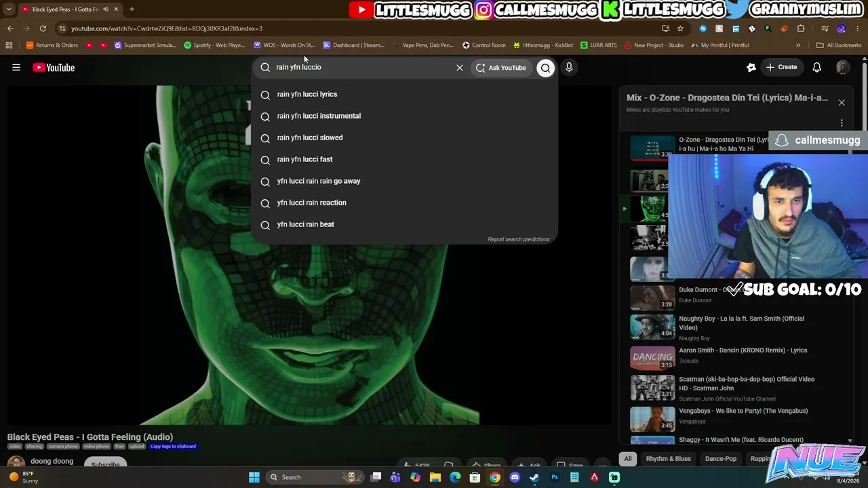Choose suggestion "yfn lucci rain reaction"
Image resolution: width=868 pixels, height=488 pixels.
(x=405, y=203)
